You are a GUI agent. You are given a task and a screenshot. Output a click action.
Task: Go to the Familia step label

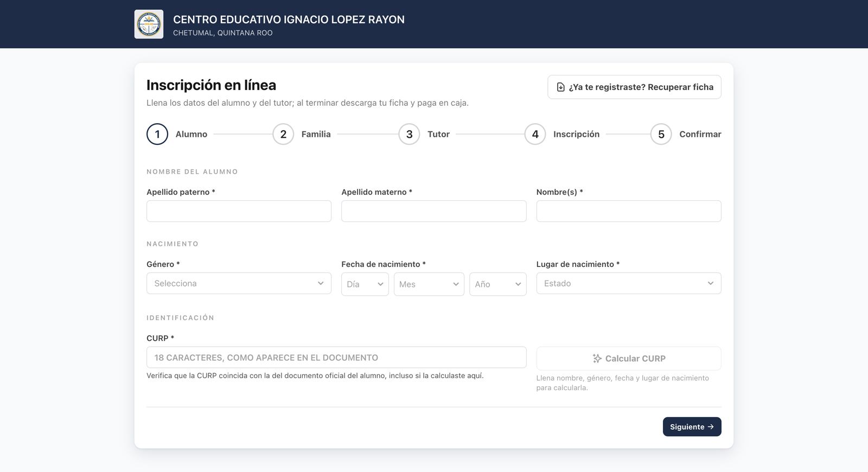(x=316, y=134)
